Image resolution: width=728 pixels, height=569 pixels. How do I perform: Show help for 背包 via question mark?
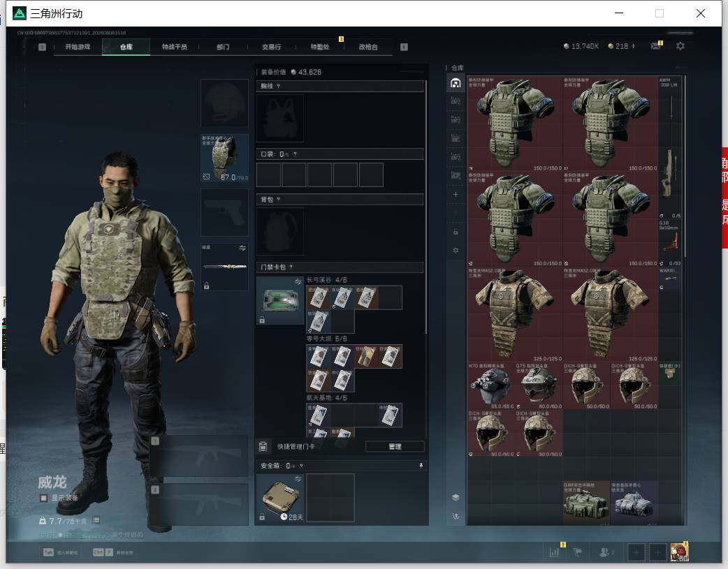(278, 200)
